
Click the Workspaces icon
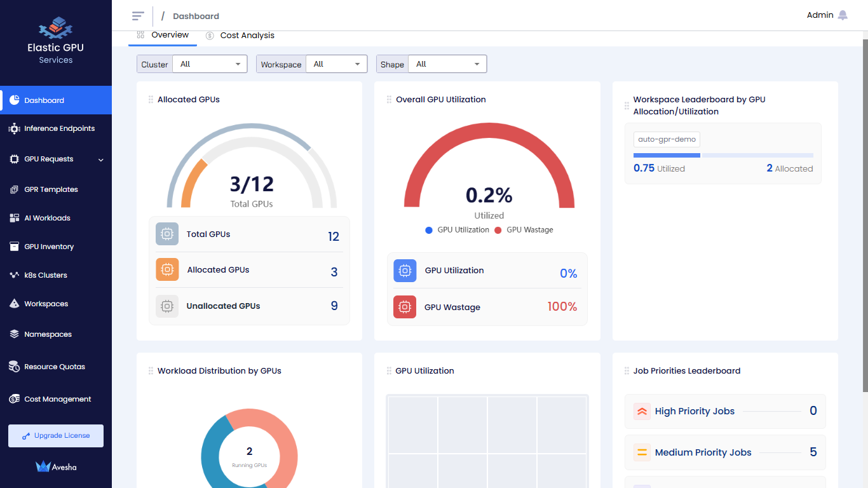[14, 304]
